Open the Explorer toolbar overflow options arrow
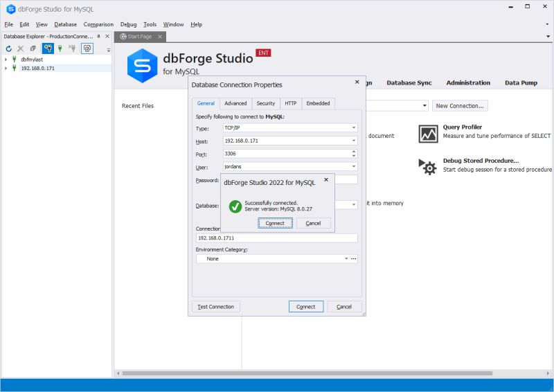554x392 pixels. point(109,50)
